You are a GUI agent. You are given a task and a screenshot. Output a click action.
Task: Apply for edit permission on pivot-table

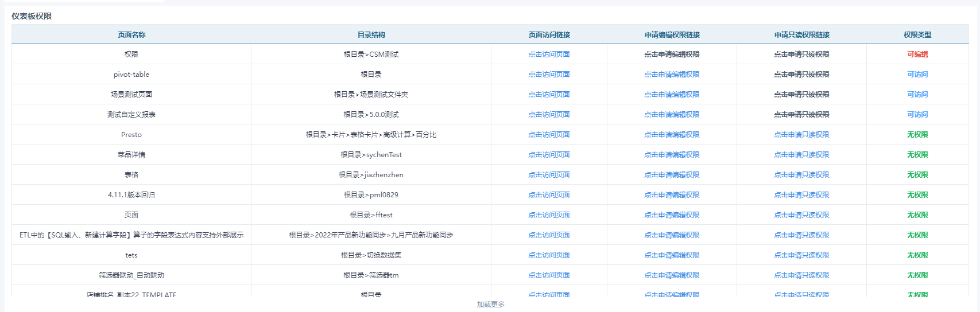pos(672,75)
